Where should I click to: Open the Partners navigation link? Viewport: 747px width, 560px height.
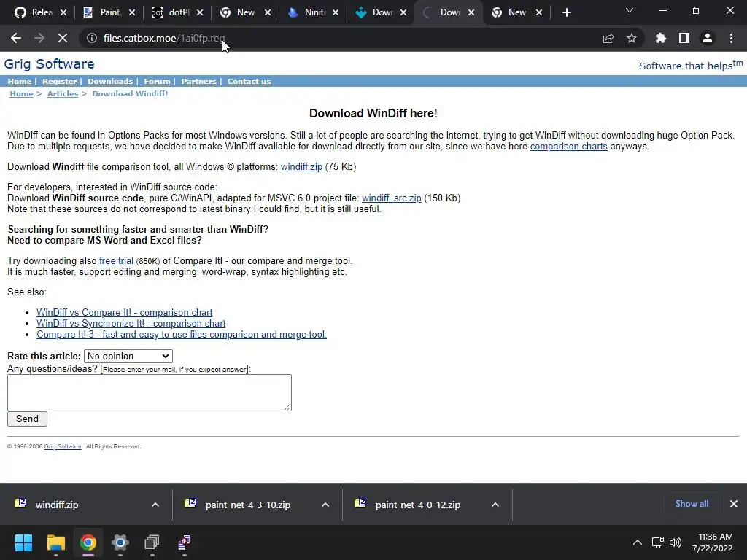198,82
